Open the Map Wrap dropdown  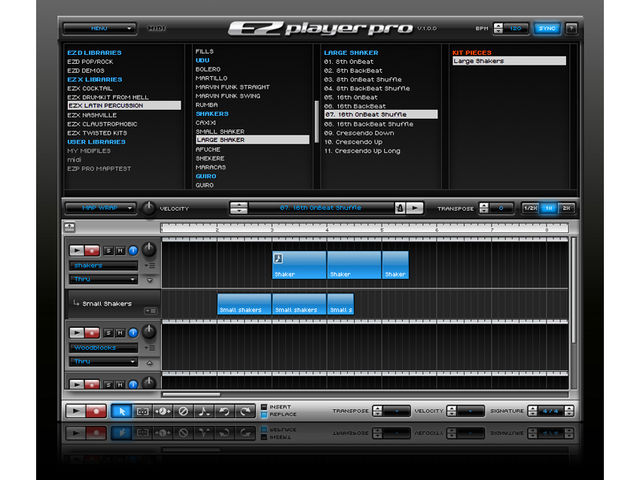[100, 208]
